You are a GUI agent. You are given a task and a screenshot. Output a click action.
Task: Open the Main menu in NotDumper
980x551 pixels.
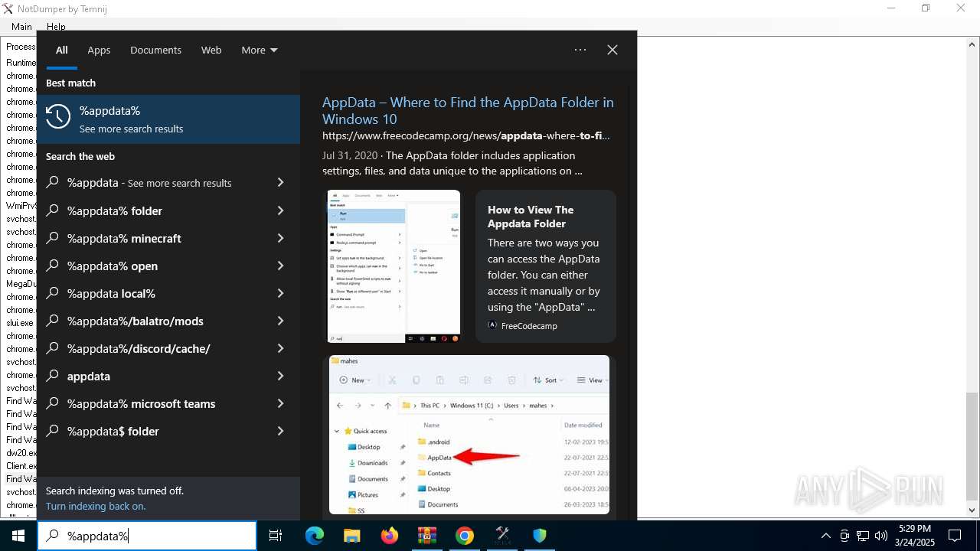(x=21, y=27)
